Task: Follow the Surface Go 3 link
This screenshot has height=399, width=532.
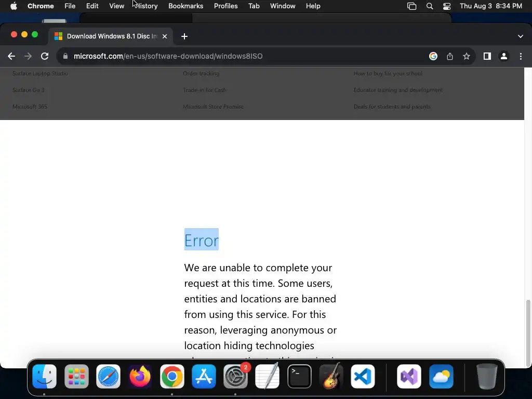Action: coord(29,90)
